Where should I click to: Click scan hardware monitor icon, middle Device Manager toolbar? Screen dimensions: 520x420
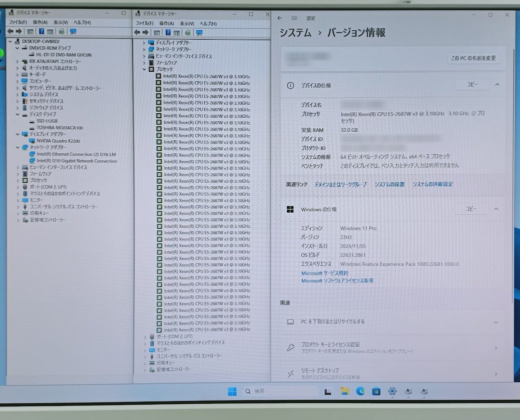(x=199, y=32)
